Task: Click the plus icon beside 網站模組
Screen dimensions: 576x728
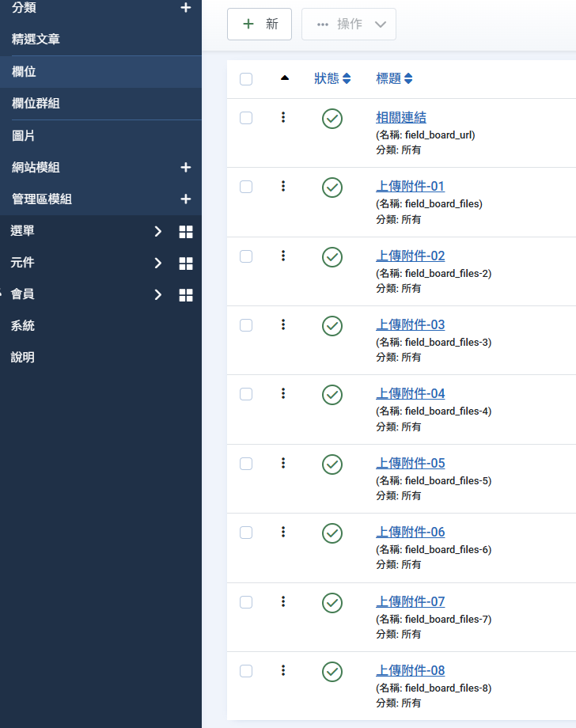Action: click(186, 168)
